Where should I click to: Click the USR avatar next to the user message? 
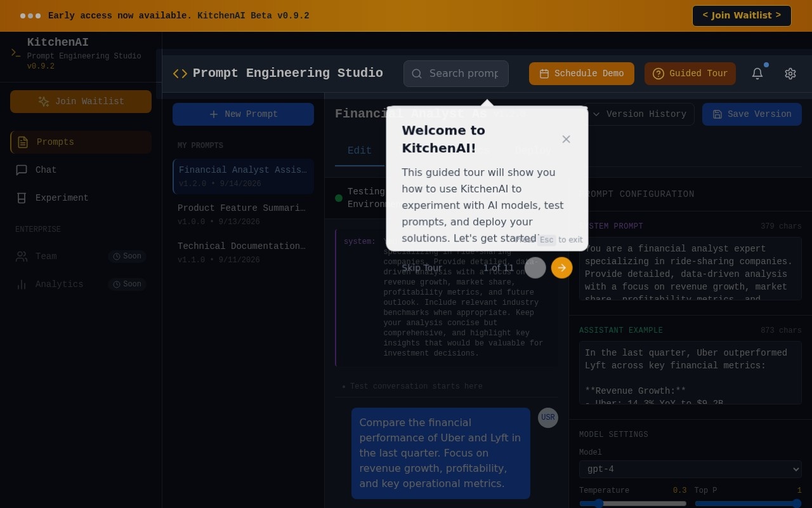point(548,418)
